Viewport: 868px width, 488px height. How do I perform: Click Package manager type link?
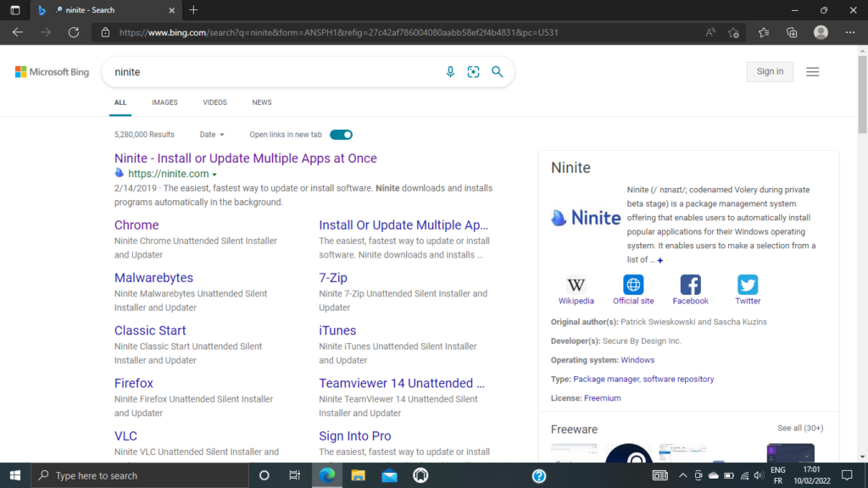point(606,379)
